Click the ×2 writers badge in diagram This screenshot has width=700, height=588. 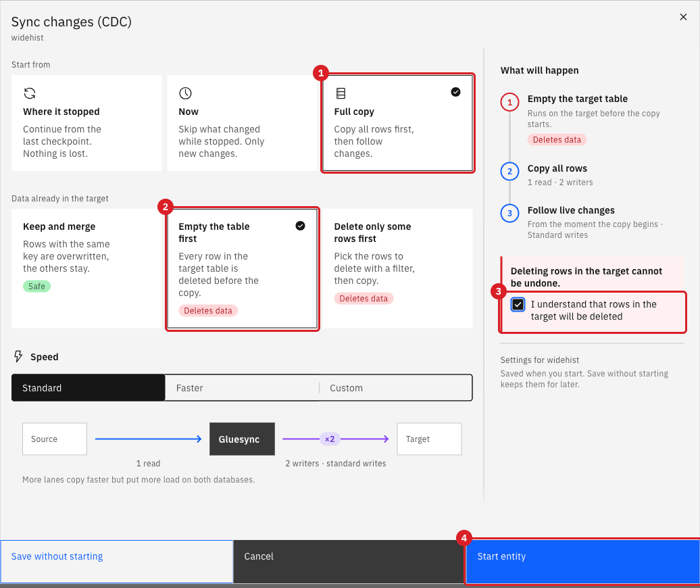330,439
